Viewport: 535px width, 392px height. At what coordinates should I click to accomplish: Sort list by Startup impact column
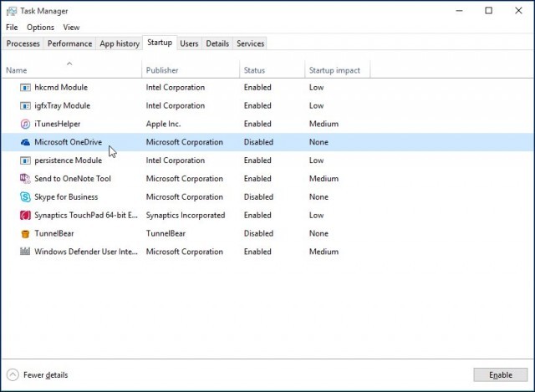(334, 70)
